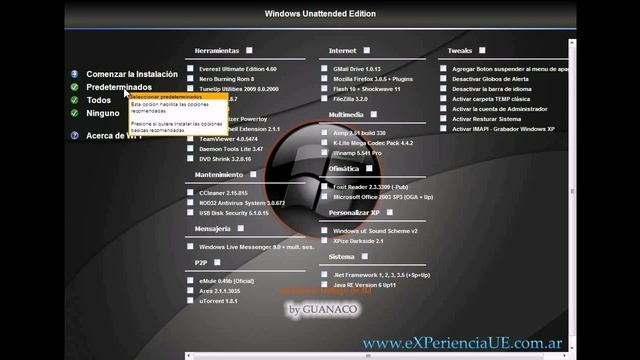
Task: Check Windows Live Messenger 8.0
Action: (190, 247)
